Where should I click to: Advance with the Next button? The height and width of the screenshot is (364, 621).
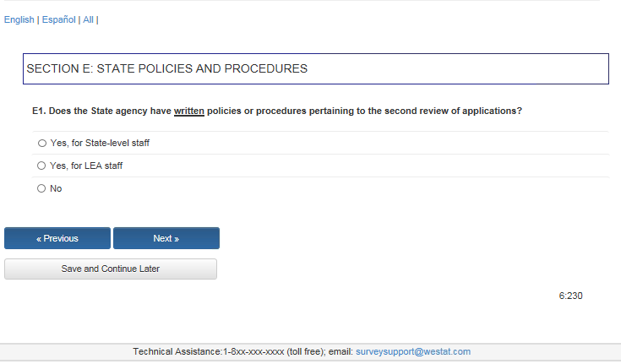tap(166, 238)
